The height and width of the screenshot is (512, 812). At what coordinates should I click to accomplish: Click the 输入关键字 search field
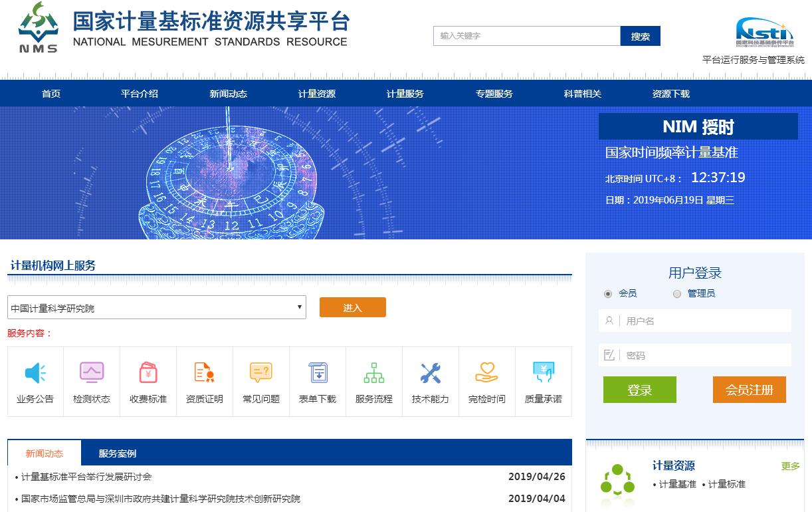click(x=526, y=36)
